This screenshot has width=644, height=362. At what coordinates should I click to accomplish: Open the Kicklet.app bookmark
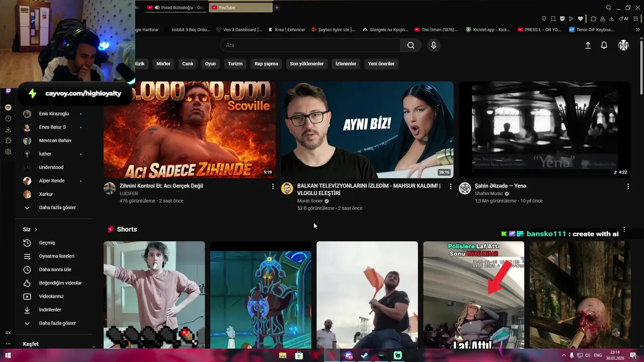(488, 30)
